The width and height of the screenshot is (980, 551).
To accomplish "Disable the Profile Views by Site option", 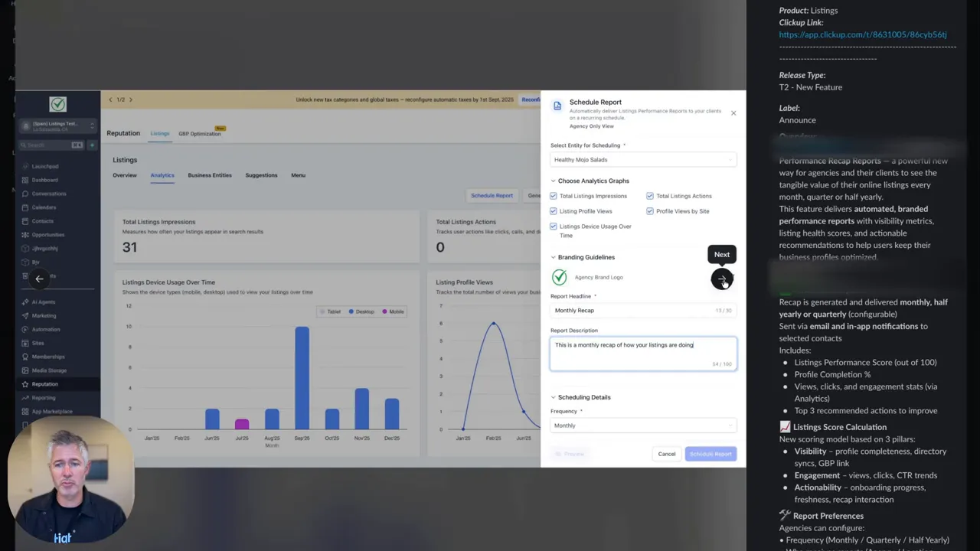I will [650, 211].
